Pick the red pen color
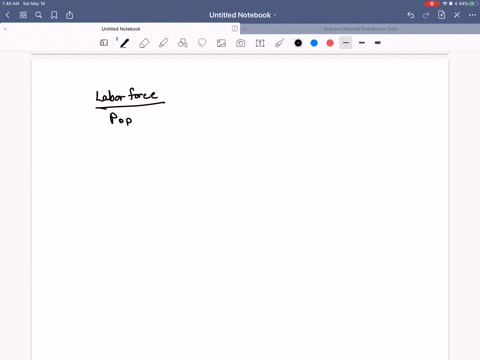Viewport: 480px width, 360px height. 330,43
